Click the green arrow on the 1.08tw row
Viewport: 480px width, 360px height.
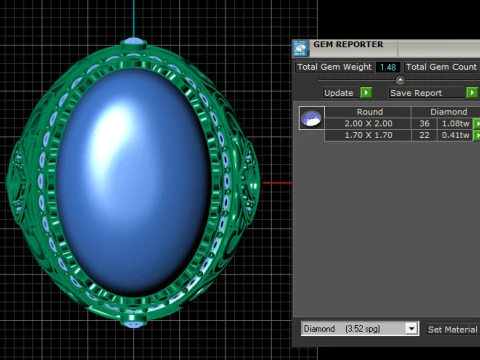[x=477, y=123]
